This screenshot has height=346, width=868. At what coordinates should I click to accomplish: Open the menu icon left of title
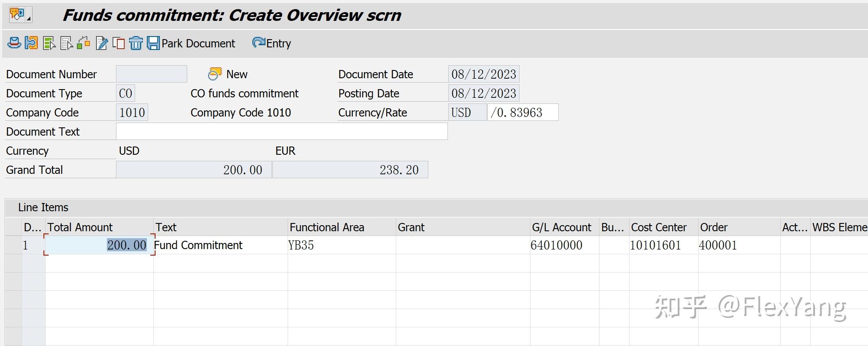point(20,15)
